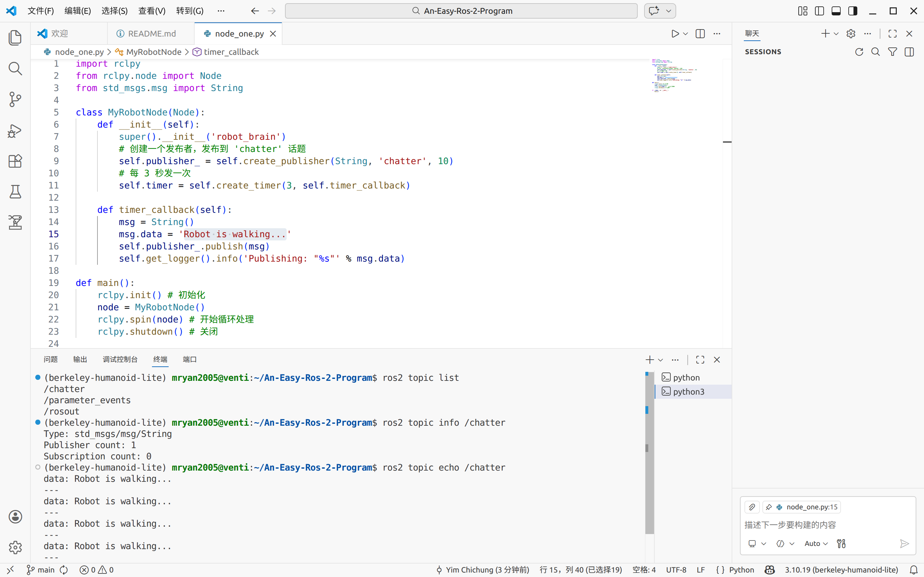Filter chat sessions with funnel icon

[892, 52]
